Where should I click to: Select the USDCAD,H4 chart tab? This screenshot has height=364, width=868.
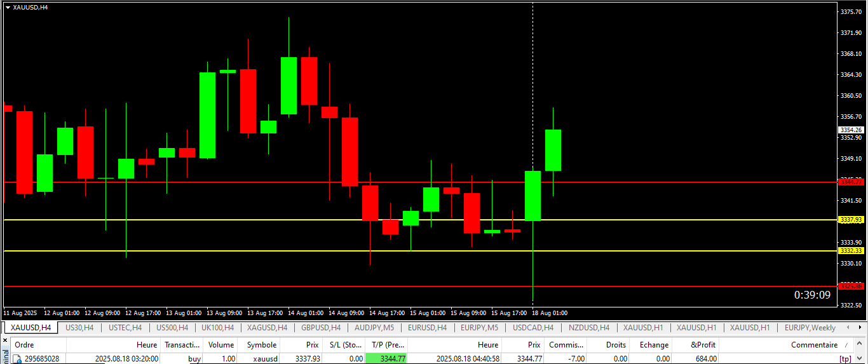click(533, 328)
